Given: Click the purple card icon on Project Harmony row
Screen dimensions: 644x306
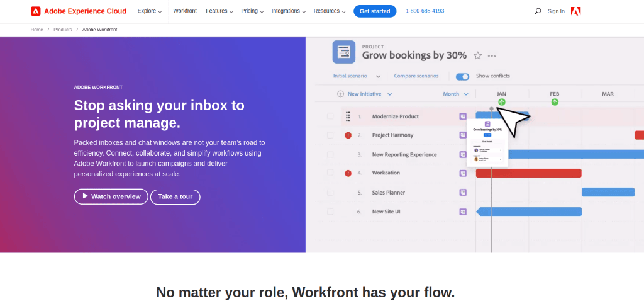Looking at the screenshot, I should pos(463,135).
